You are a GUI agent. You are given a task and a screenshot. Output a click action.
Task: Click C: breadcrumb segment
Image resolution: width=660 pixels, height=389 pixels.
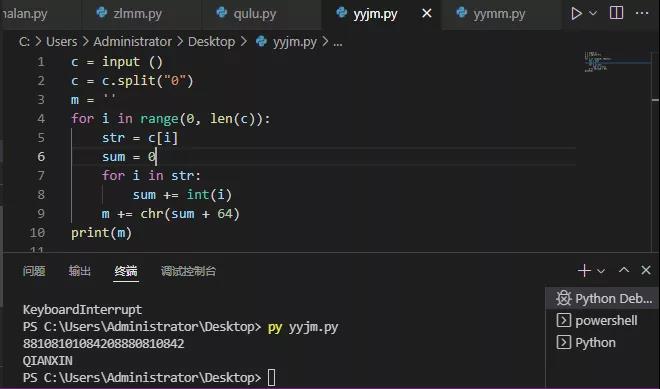point(24,42)
